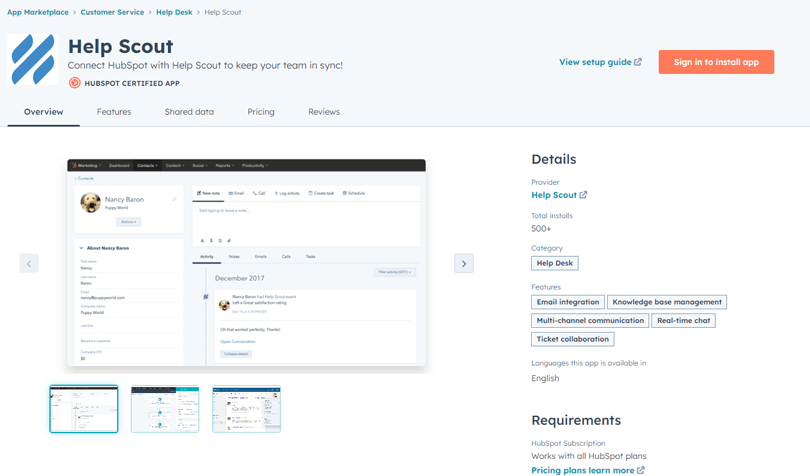Click external link icon after Pricing plans learn more

pyautogui.click(x=641, y=470)
